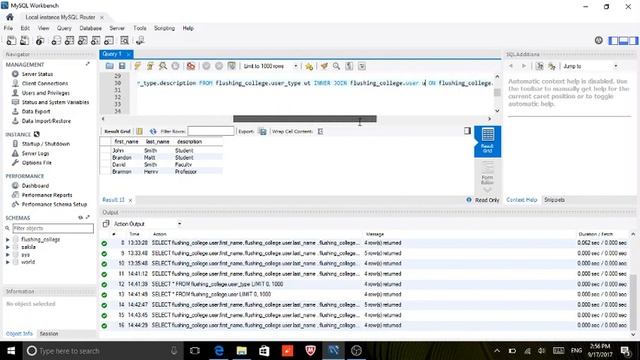Select Result Grid view button
640x360 pixels.
click(487, 142)
